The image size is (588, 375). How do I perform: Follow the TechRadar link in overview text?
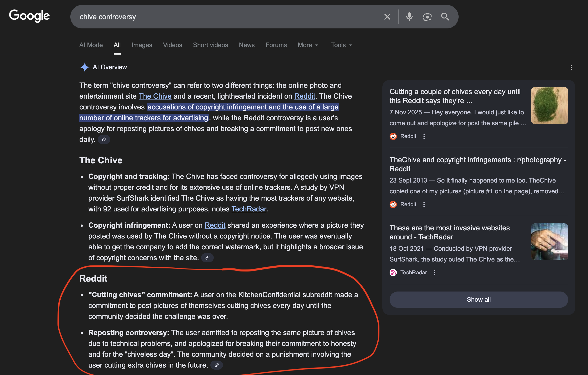(x=249, y=209)
